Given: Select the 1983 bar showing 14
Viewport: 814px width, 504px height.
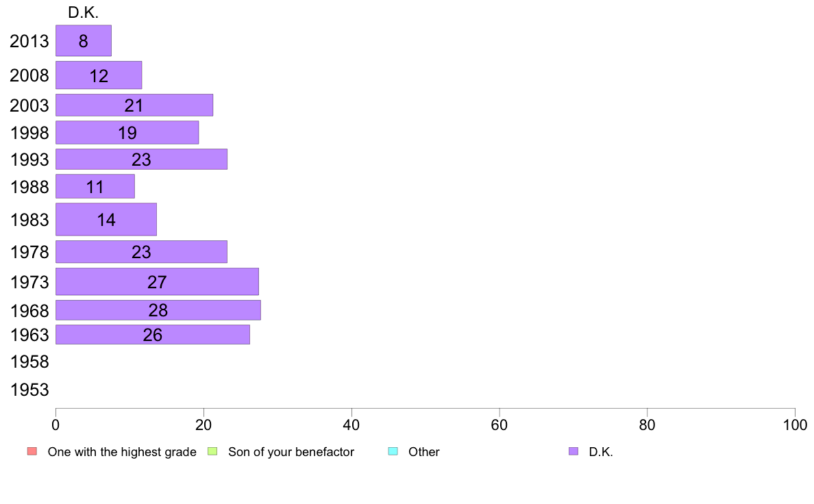Looking at the screenshot, I should coord(106,219).
